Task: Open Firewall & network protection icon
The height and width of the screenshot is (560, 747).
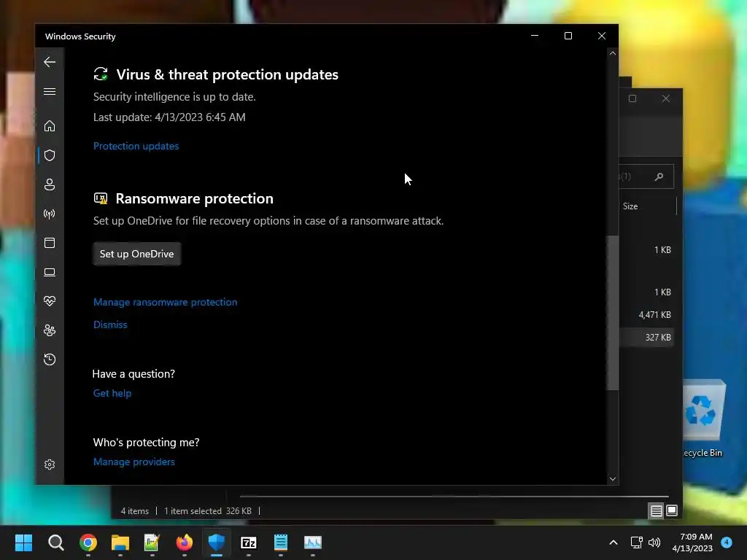Action: (x=50, y=214)
